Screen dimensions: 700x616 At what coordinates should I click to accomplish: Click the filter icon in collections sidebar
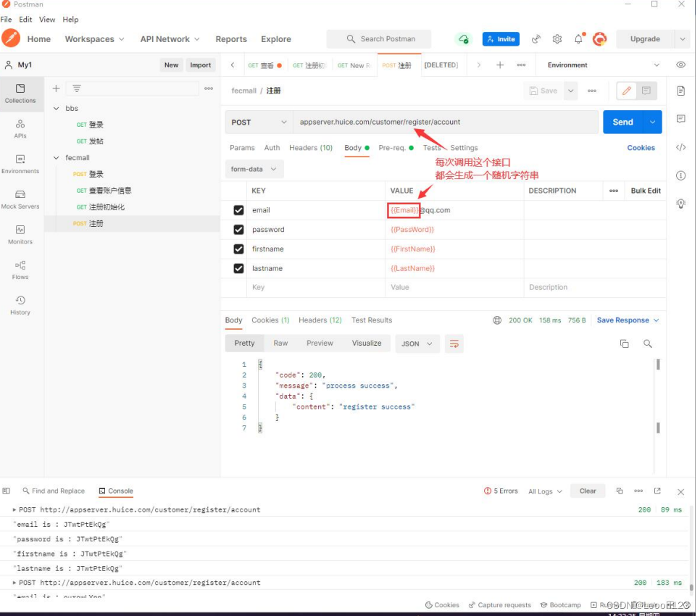(77, 88)
